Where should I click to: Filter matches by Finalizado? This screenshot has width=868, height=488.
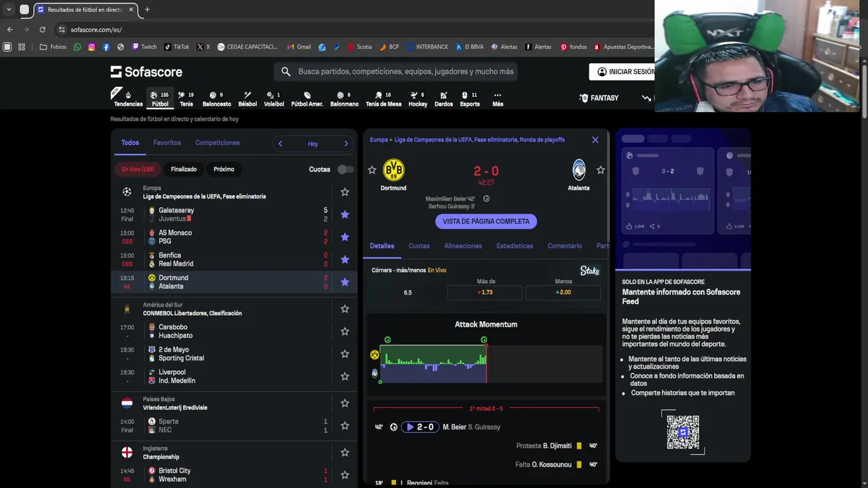point(184,169)
